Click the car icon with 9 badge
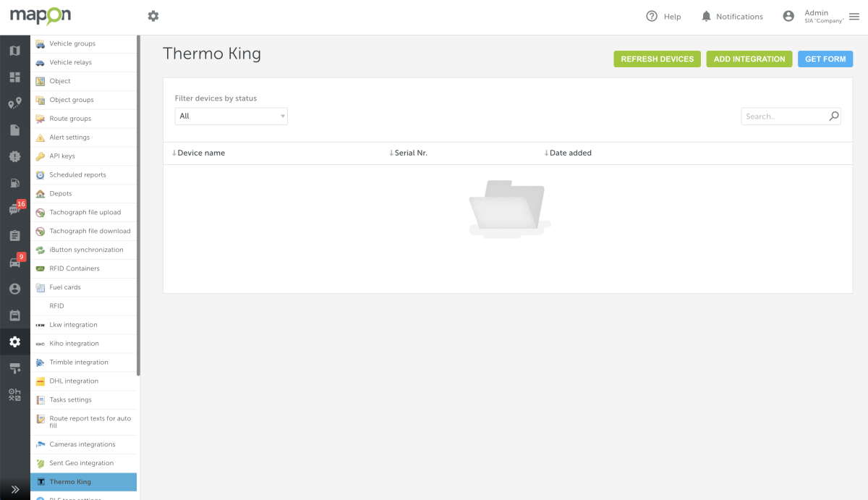The image size is (868, 500). [x=14, y=262]
